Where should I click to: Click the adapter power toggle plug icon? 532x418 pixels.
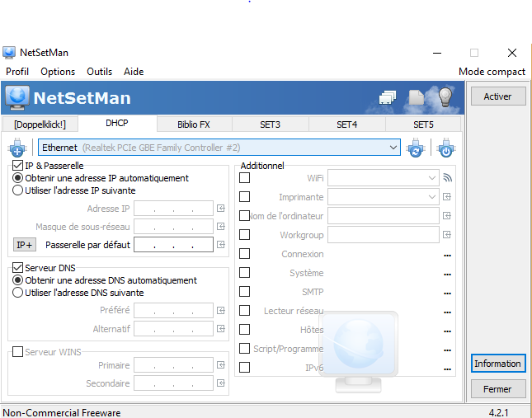click(446, 148)
